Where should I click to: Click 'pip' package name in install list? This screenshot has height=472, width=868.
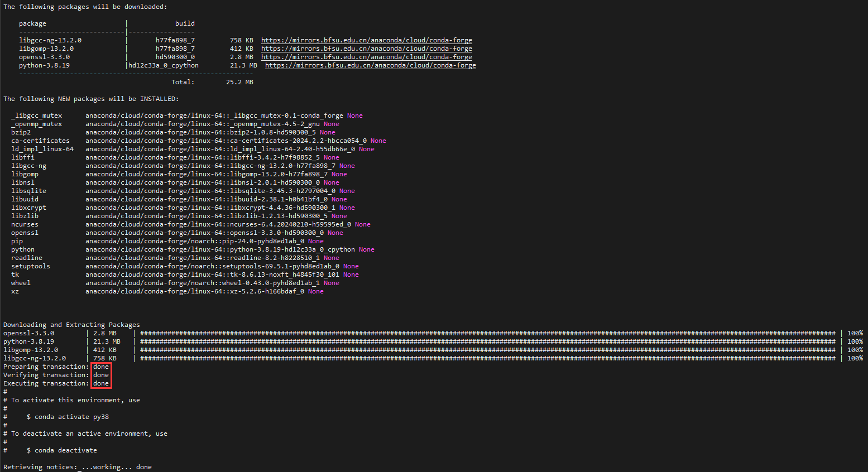(x=17, y=241)
